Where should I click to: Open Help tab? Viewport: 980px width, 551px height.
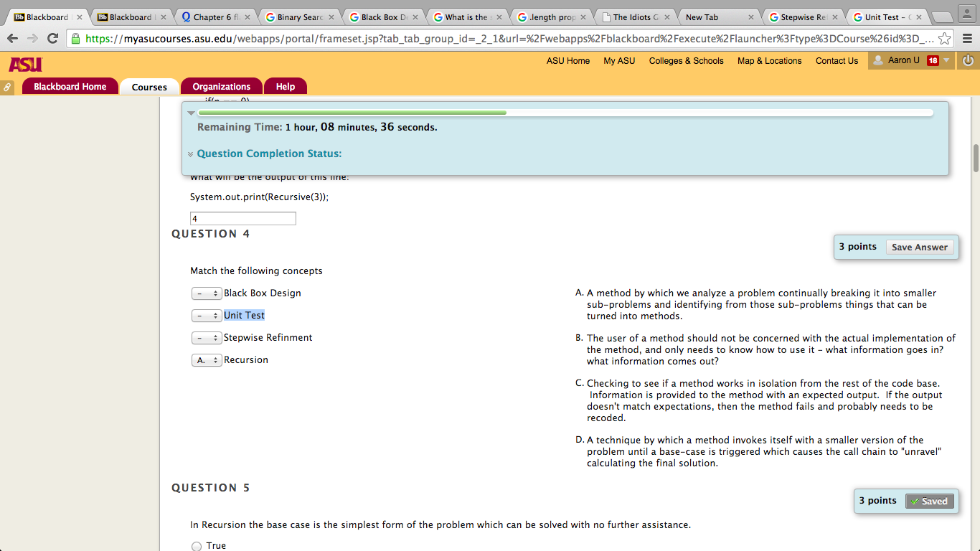point(285,87)
